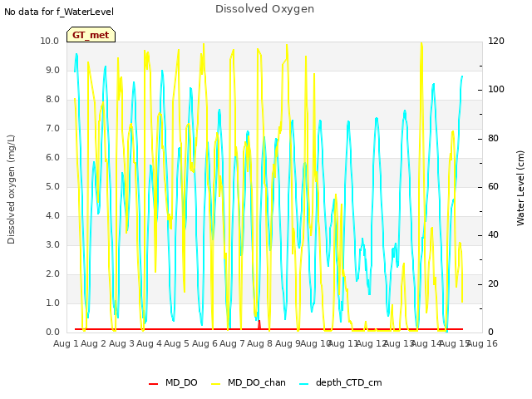Click the Aug 8 x-axis date label
The image size is (532, 399).
tap(259, 343)
